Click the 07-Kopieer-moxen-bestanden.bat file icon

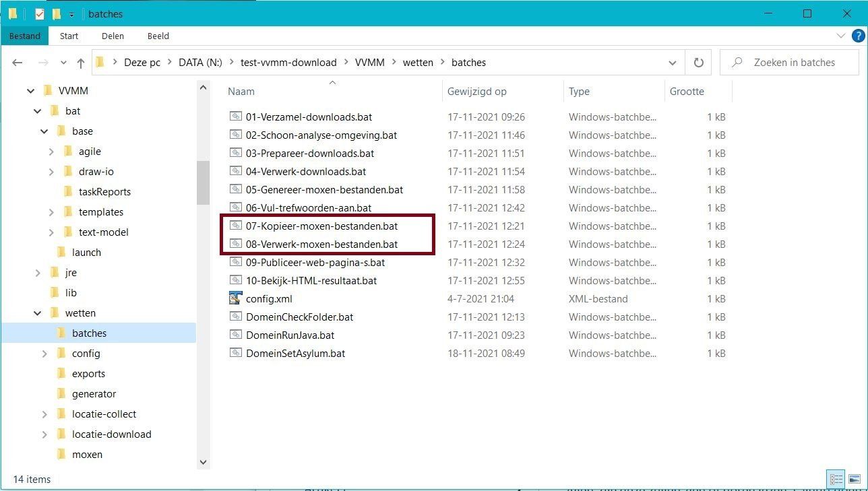point(235,226)
